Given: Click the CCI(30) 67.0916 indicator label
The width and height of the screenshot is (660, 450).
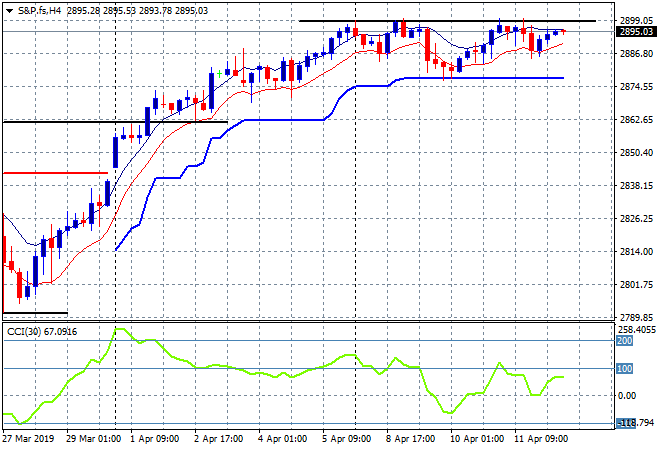Looking at the screenshot, I should point(42,332).
